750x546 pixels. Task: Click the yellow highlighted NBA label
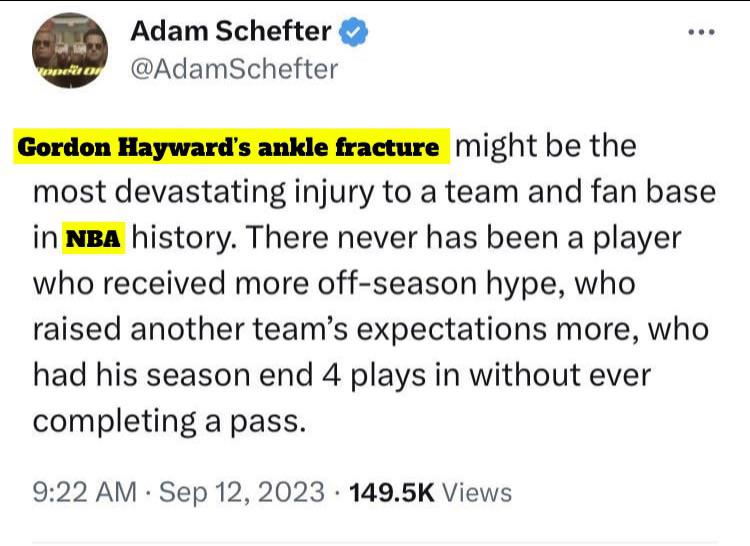pyautogui.click(x=93, y=240)
